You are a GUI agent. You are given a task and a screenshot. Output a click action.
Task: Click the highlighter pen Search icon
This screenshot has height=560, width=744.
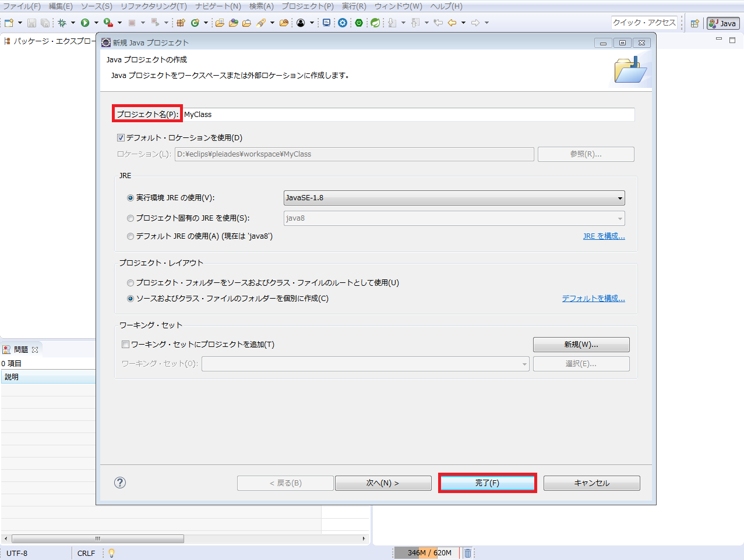(x=260, y=23)
